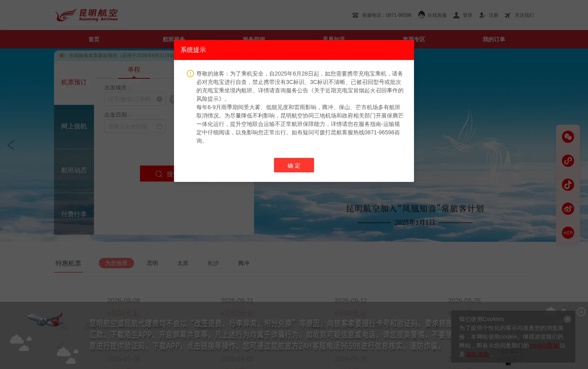
Task: Click the 2026-09-08 fare date
Action: point(124,301)
